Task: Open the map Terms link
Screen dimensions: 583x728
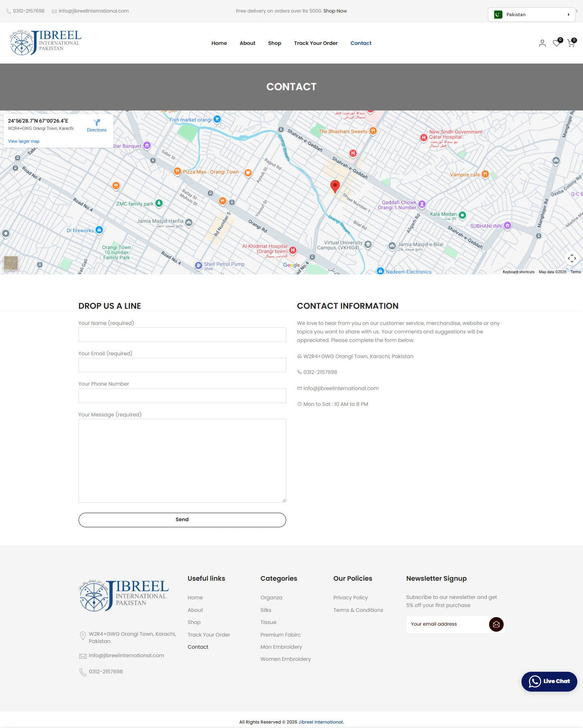Action: coord(576,272)
